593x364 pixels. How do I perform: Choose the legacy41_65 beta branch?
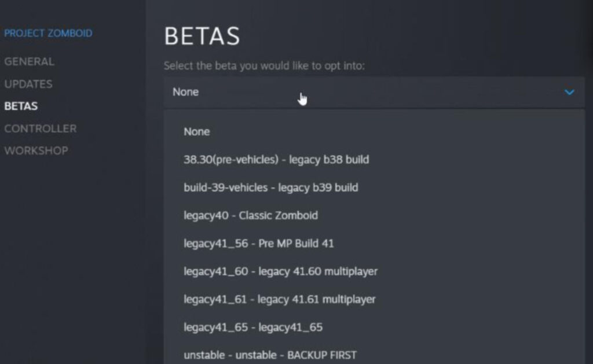pyautogui.click(x=253, y=328)
